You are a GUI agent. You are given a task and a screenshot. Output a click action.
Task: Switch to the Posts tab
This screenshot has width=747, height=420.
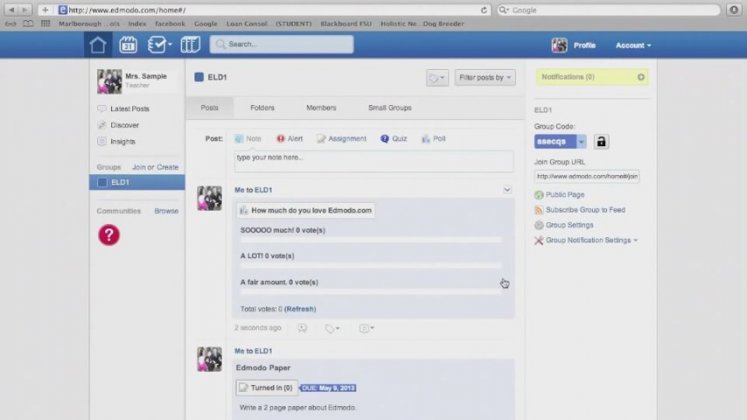point(210,108)
